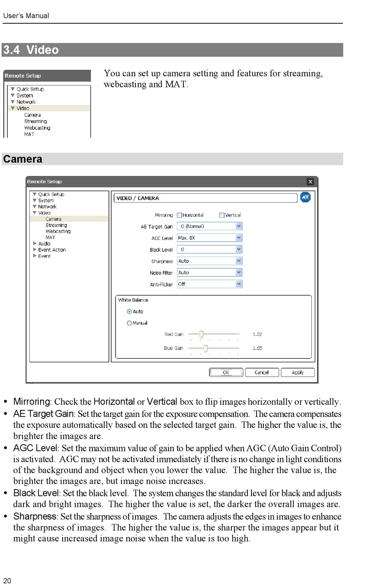367x588 pixels.
Task: Select Manual white balance radio
Action: pos(129,323)
